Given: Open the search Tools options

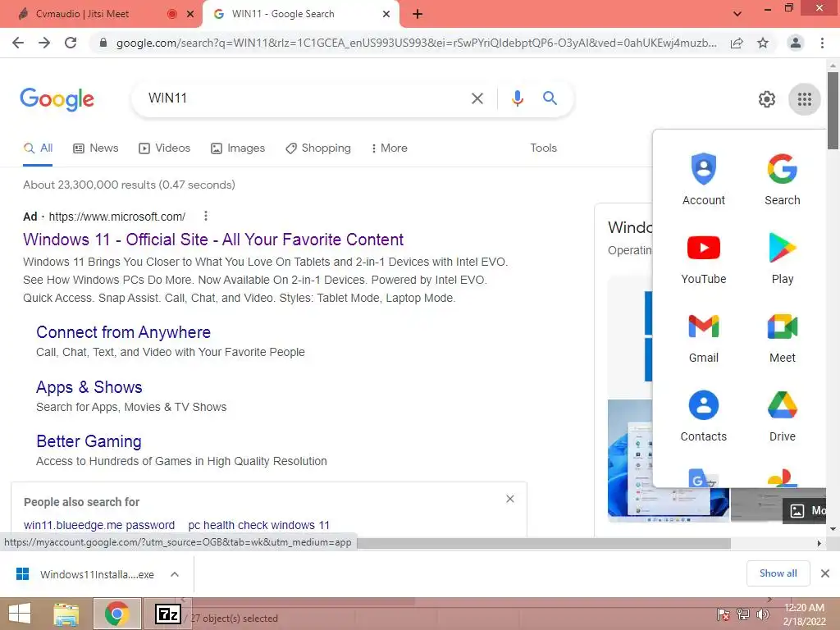Looking at the screenshot, I should coord(543,148).
